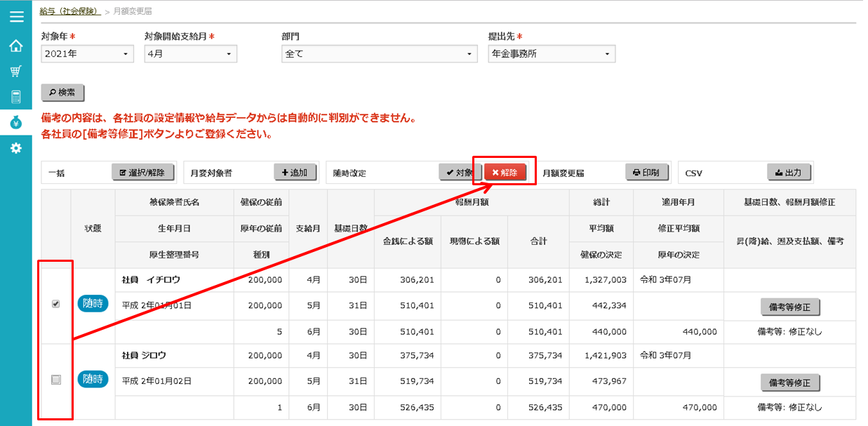Viewport: 868px width, 426px height.
Task: Go to home icon in sidebar
Action: pyautogui.click(x=15, y=46)
